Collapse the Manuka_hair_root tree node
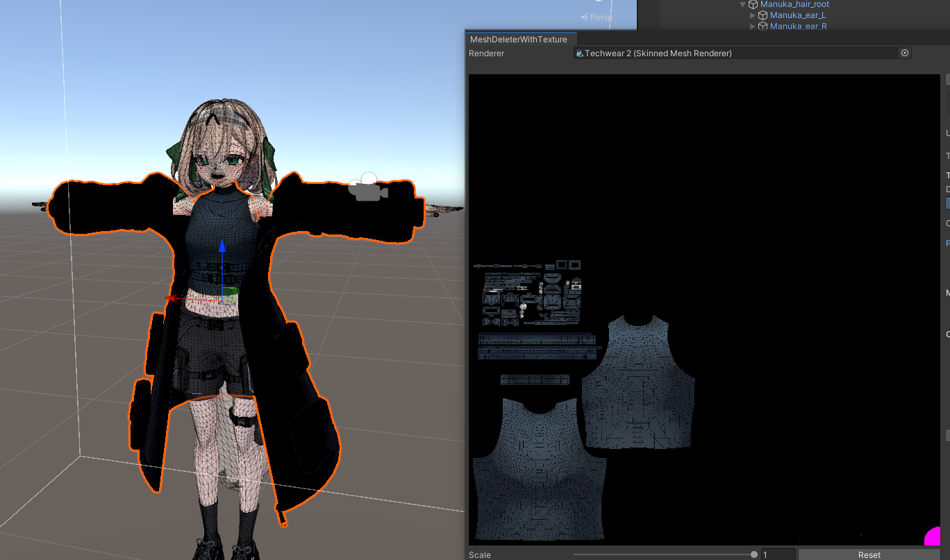950x560 pixels. 743,4
